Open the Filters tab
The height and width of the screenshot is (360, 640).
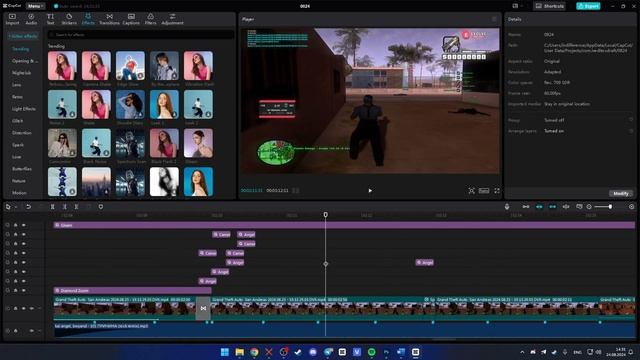click(x=150, y=19)
